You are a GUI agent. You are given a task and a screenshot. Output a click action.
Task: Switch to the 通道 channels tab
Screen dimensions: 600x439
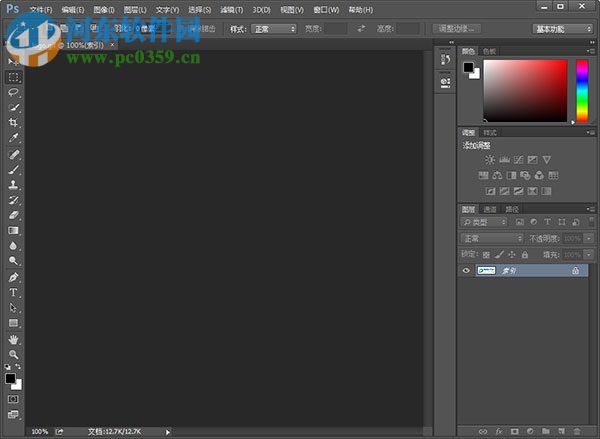click(490, 209)
